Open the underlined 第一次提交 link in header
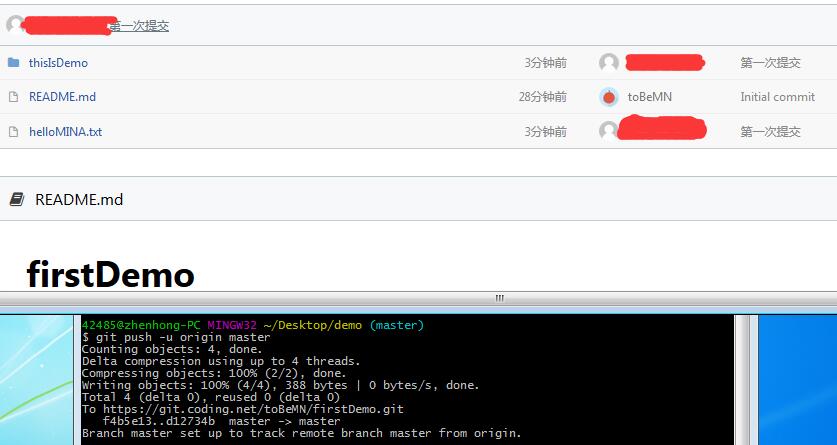The height and width of the screenshot is (445, 837). pyautogui.click(x=139, y=26)
